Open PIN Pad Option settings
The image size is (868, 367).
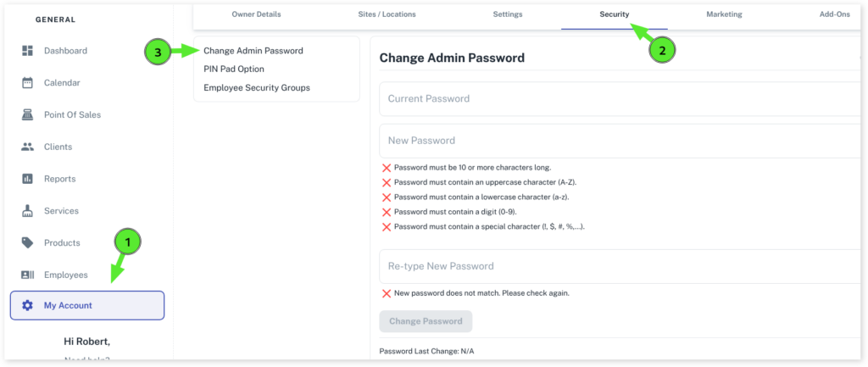[x=234, y=70]
